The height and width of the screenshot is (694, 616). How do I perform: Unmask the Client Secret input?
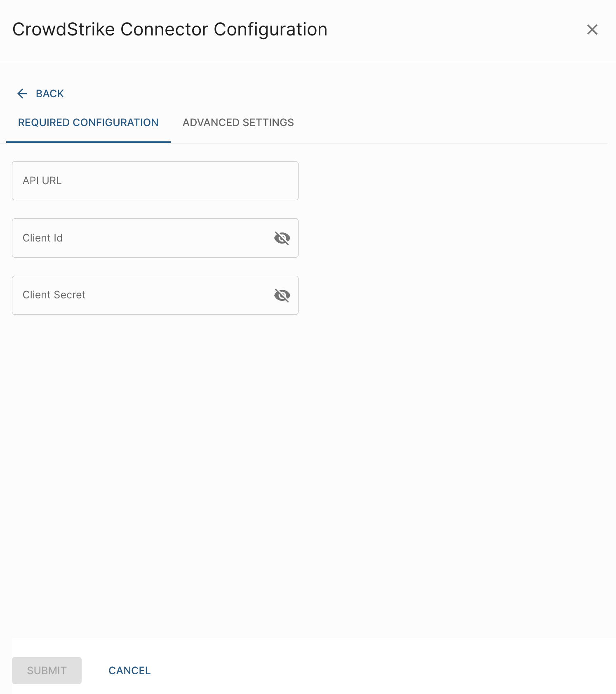click(282, 295)
